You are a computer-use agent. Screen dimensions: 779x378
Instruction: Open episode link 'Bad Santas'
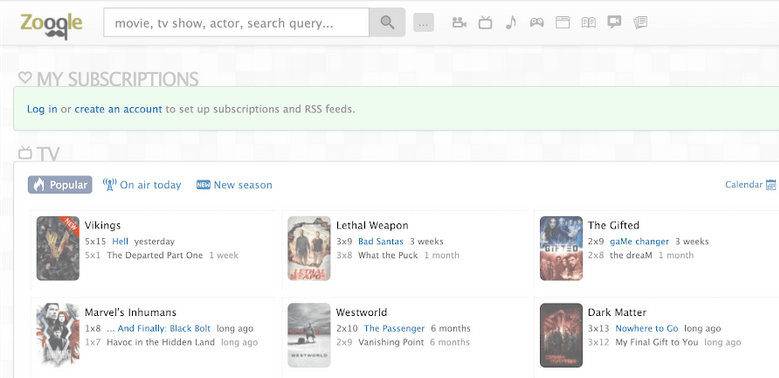point(381,242)
